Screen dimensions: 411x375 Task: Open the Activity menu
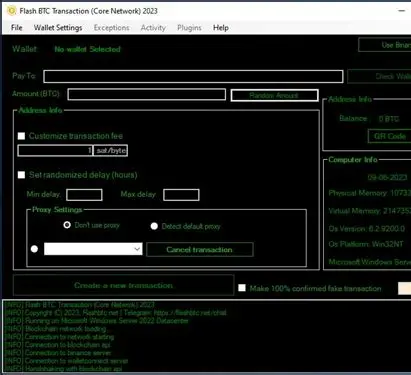[153, 28]
